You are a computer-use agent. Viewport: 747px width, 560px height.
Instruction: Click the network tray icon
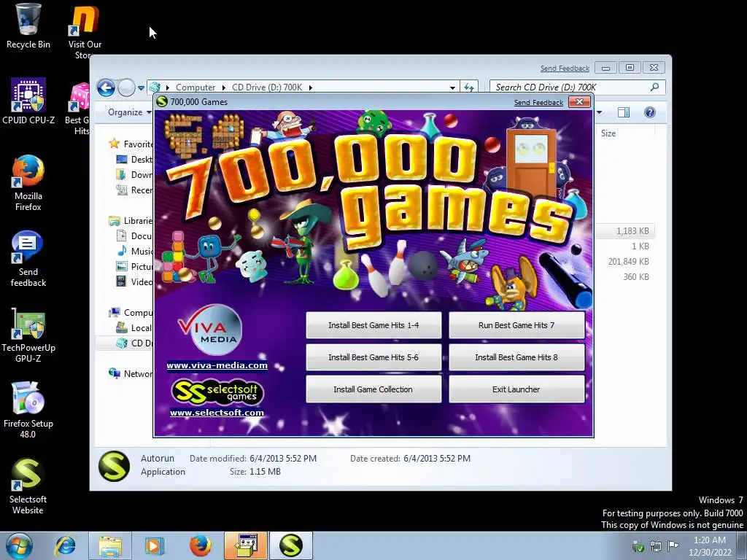pos(656,545)
